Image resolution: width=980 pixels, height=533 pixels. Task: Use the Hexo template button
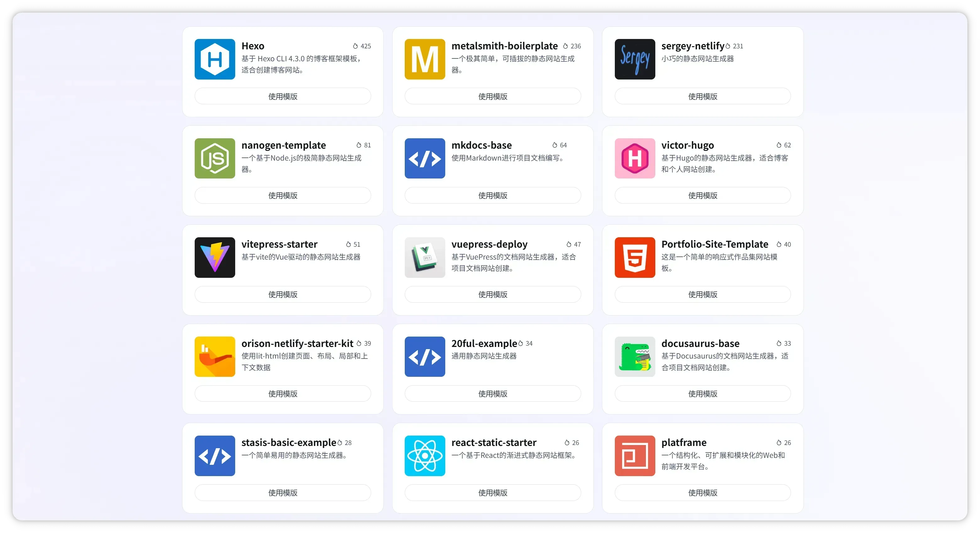click(283, 96)
